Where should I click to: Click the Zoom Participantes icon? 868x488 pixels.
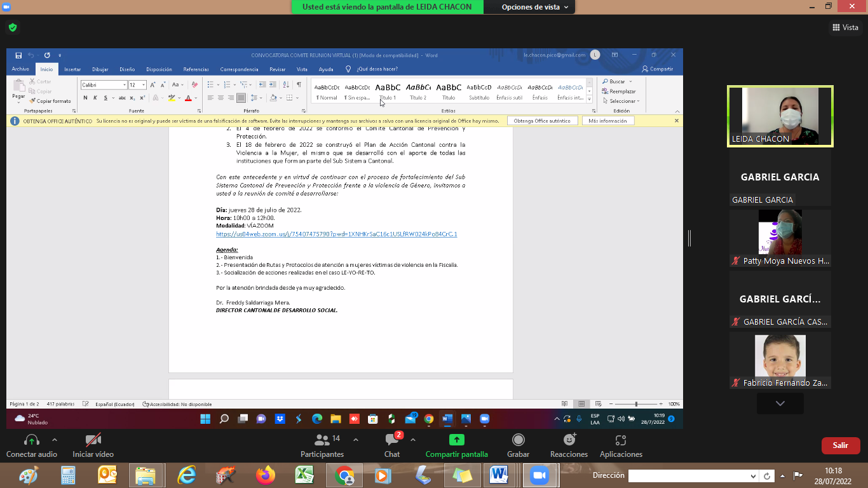tap(322, 440)
